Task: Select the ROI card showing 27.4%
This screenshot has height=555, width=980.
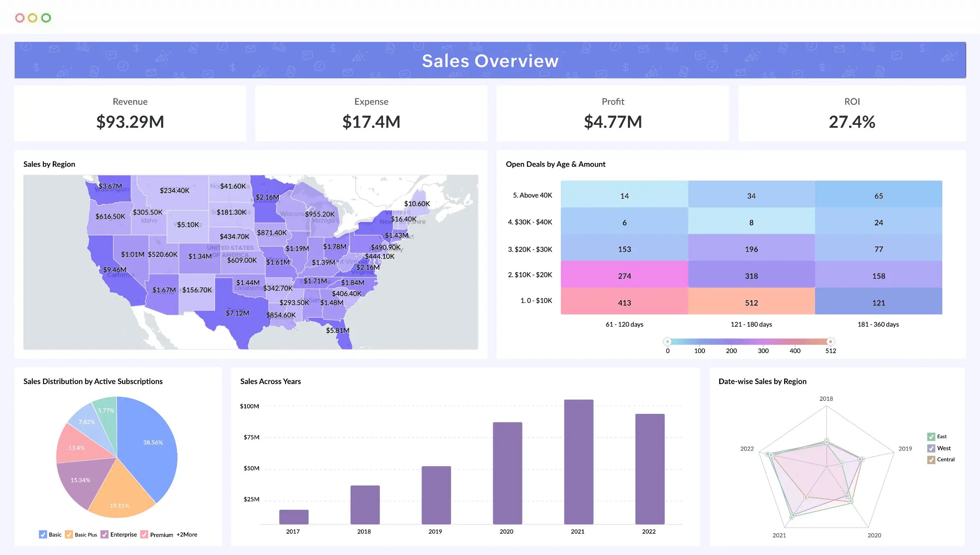Action: point(852,113)
